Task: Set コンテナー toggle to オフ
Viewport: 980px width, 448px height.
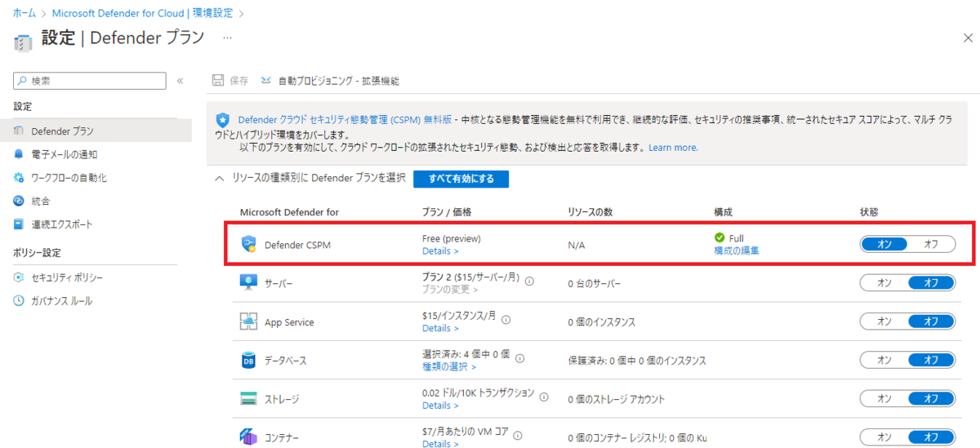Action: coord(931,437)
